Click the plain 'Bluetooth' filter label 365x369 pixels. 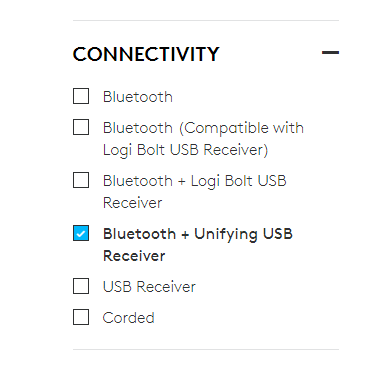point(138,97)
